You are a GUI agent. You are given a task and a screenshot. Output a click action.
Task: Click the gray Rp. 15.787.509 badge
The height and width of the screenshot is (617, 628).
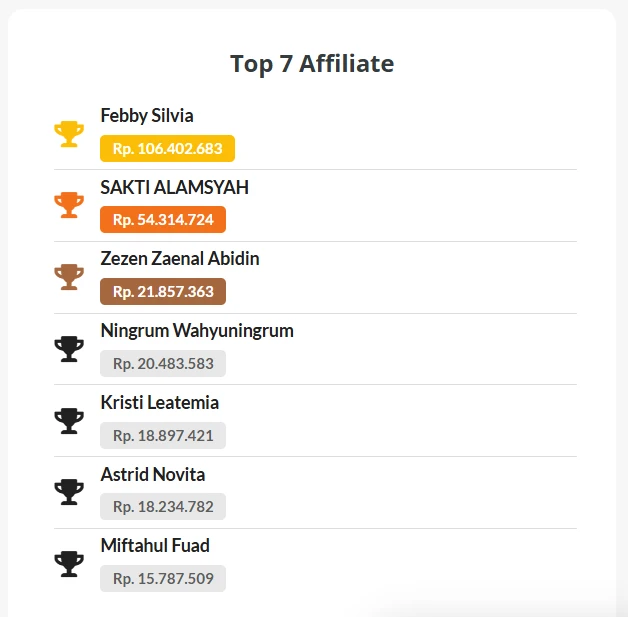point(163,579)
